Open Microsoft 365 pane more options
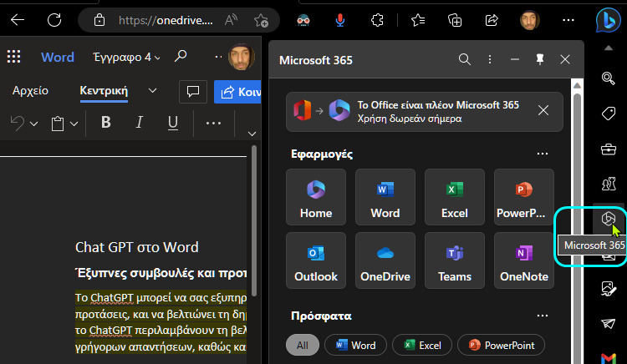The image size is (627, 364). coord(490,59)
